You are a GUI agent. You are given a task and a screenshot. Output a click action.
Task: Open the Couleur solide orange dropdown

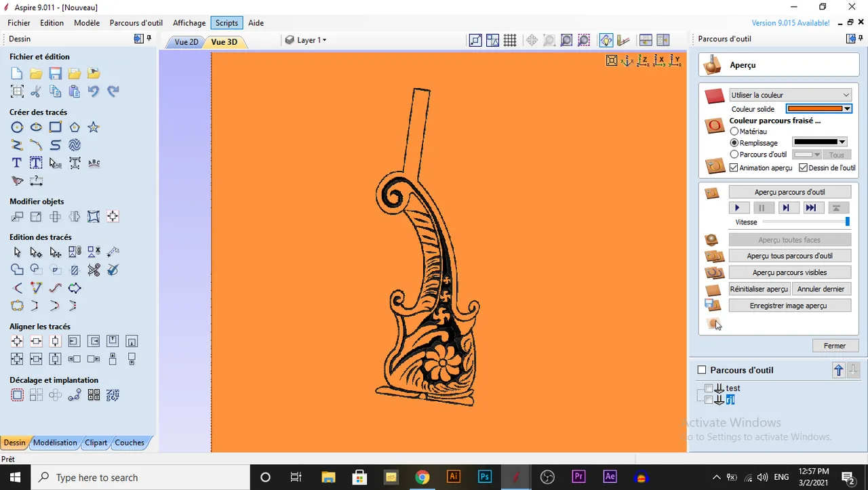pyautogui.click(x=818, y=108)
